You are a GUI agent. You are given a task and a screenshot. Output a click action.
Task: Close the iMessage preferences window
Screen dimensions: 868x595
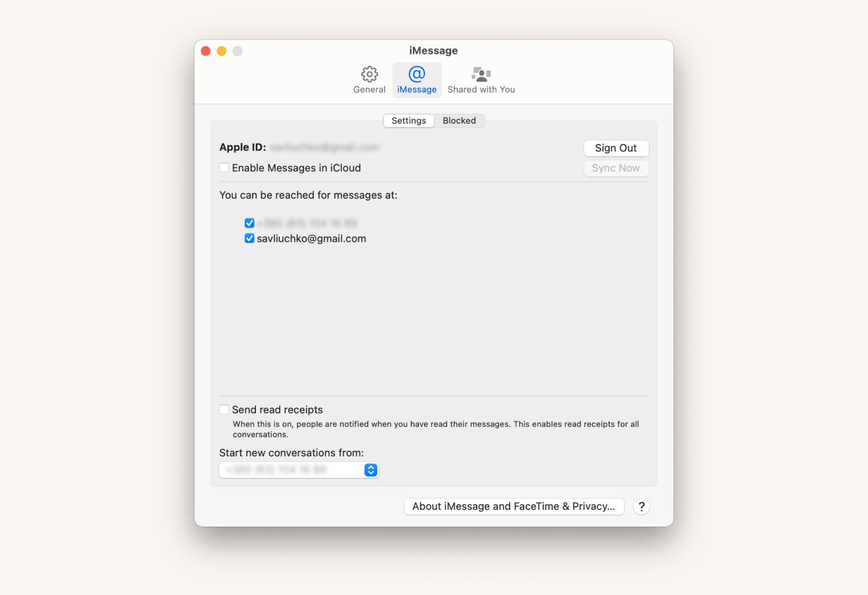click(206, 51)
